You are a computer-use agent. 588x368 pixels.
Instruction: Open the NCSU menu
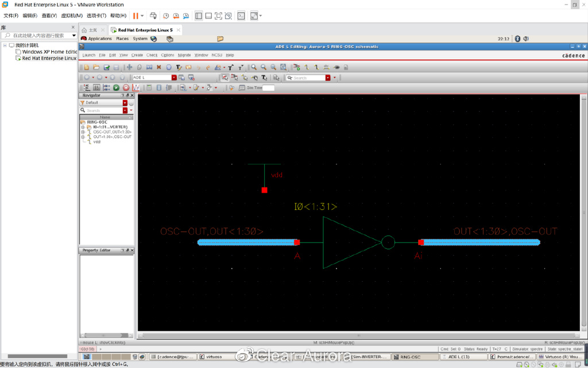216,55
